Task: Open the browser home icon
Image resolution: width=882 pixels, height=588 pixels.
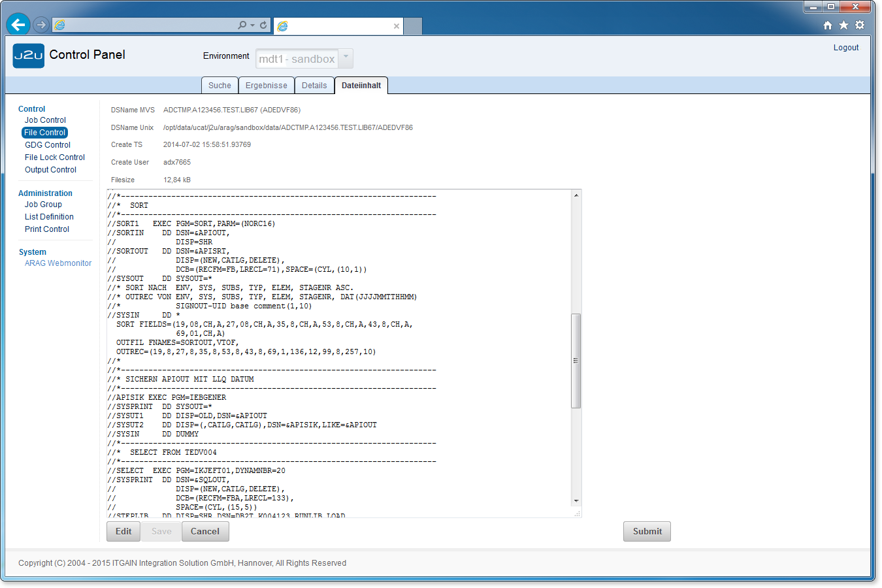Action: pos(828,25)
